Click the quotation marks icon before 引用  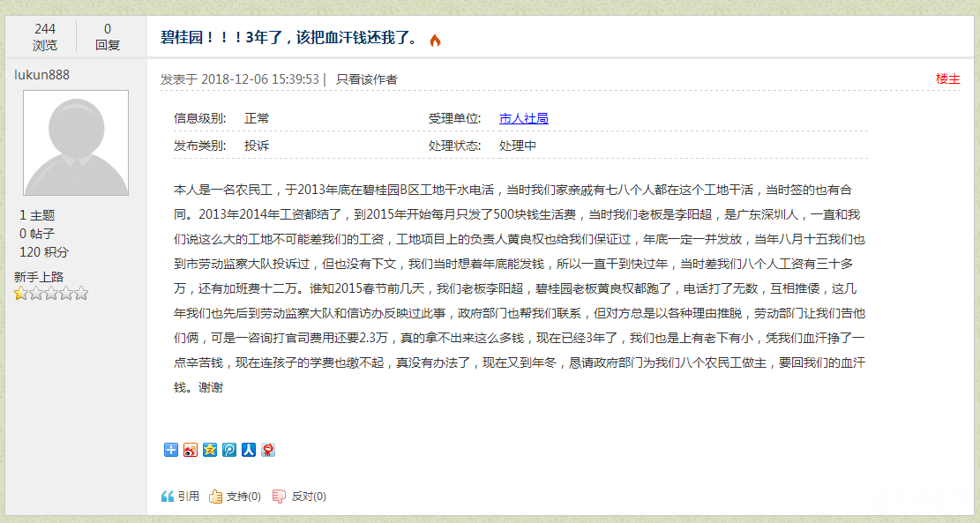click(x=168, y=496)
